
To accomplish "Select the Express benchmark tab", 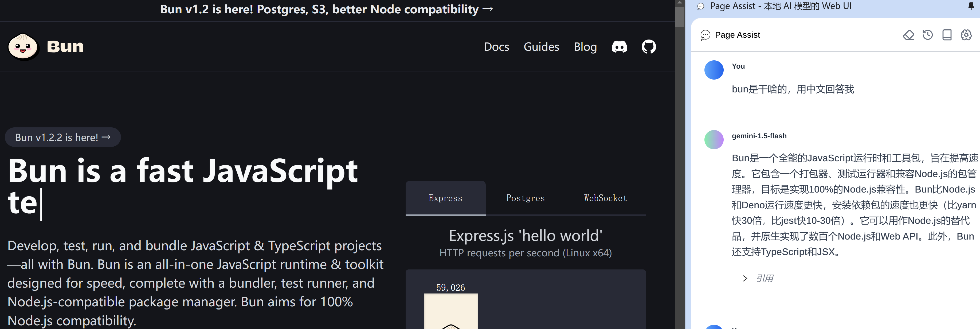I will point(445,198).
